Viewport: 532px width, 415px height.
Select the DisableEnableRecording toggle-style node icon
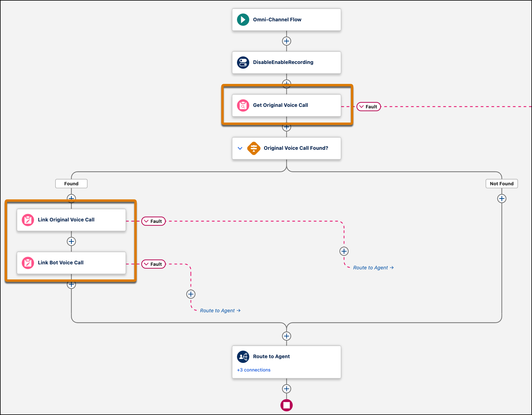point(243,62)
